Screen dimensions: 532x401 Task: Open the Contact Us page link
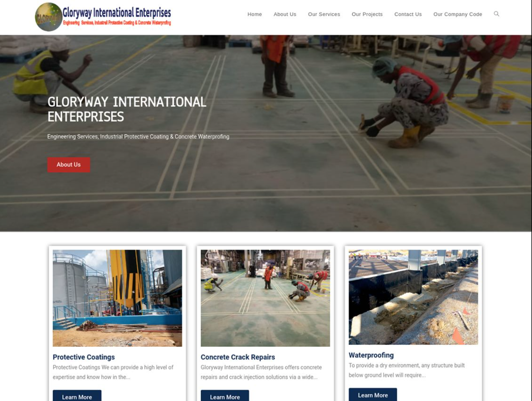408,14
